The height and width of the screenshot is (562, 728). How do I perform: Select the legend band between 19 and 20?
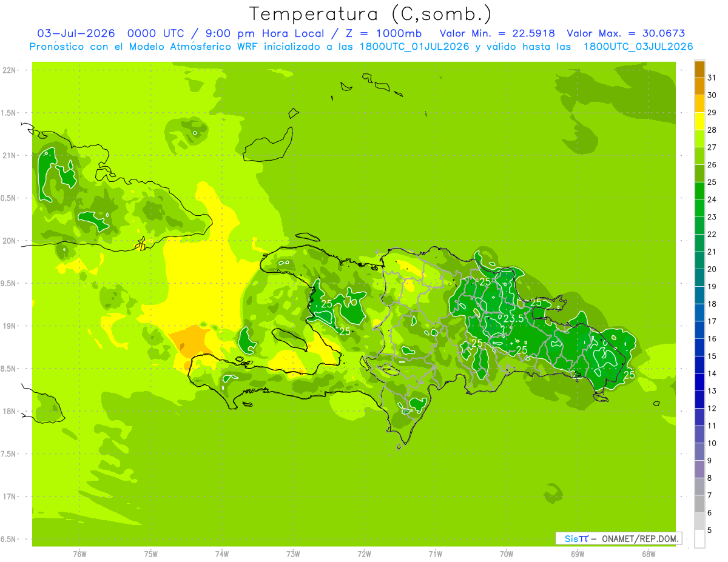pos(699,278)
